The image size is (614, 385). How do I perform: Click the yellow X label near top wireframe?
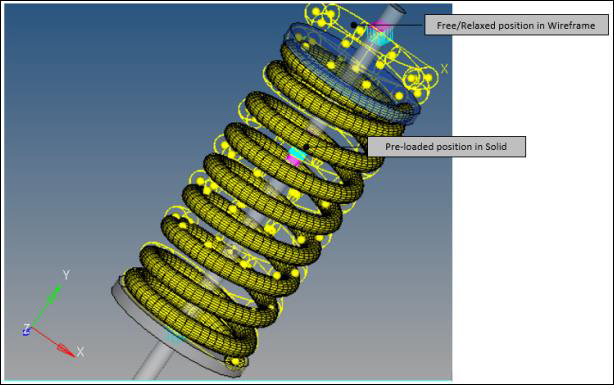coord(444,69)
